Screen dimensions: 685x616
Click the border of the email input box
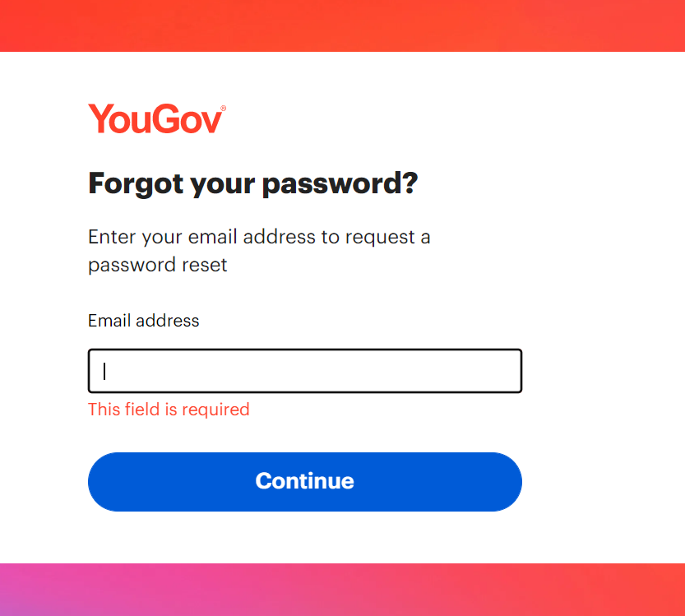pos(304,350)
